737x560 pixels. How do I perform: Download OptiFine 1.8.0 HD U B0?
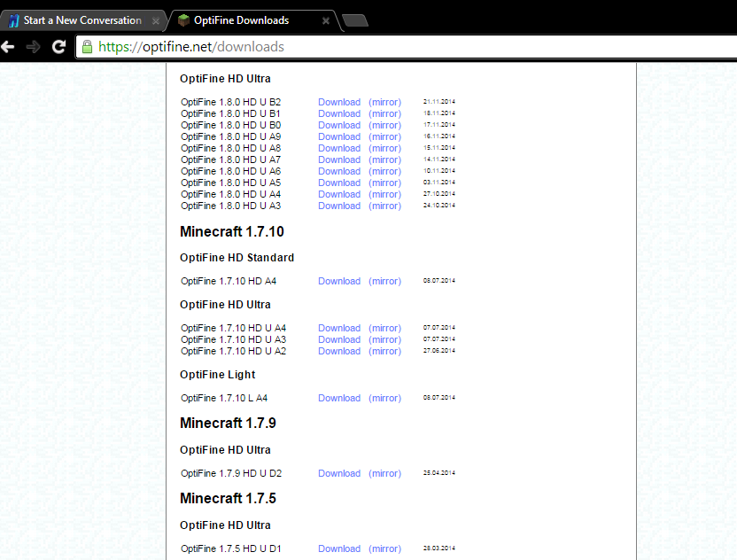click(x=339, y=125)
